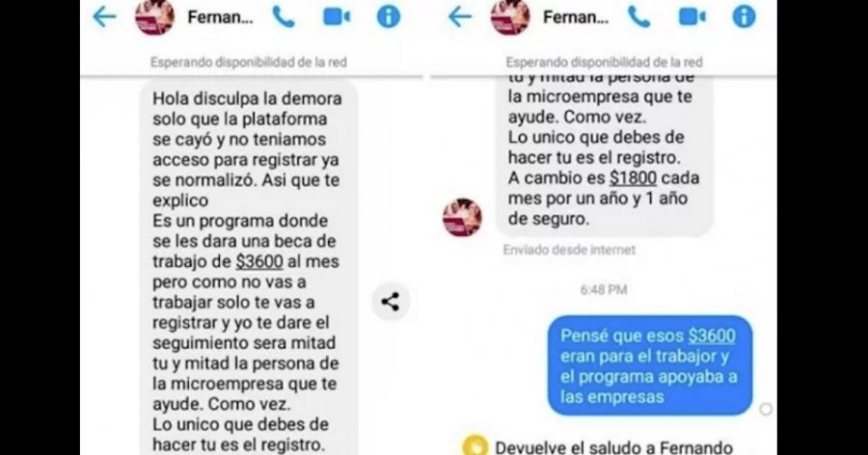Tap the $3600 link in the blue bubble
Screen dimensions: 868x455
point(712,336)
